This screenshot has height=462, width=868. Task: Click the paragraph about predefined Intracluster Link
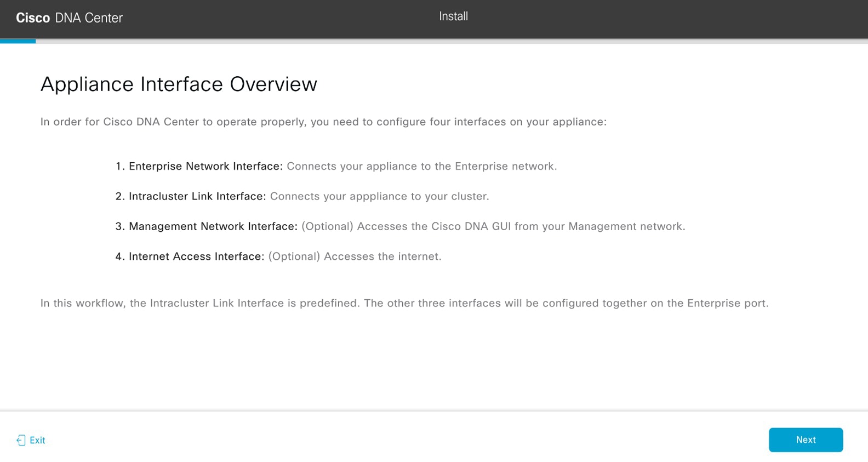(404, 303)
